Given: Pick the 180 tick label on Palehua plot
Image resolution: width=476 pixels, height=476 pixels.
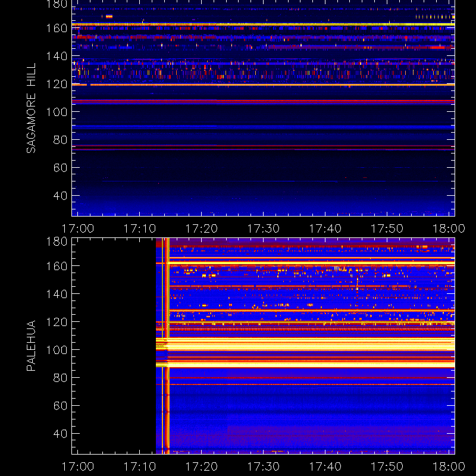Looking at the screenshot, I should point(57,242).
